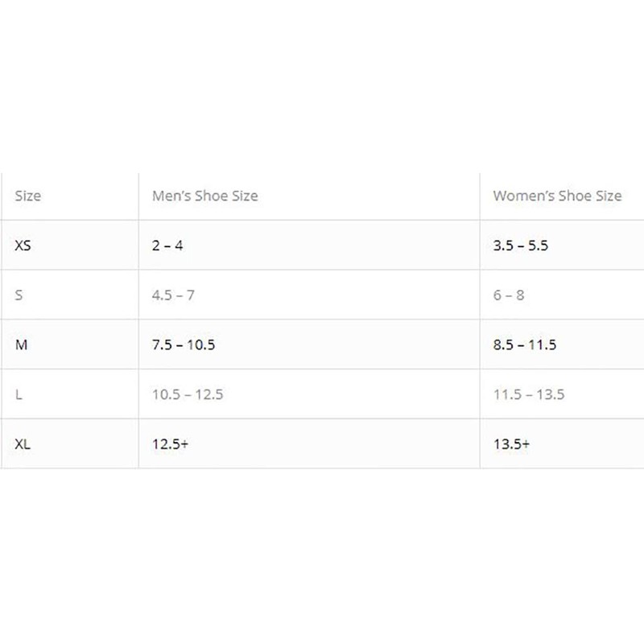Click men's range 4.5 – 7

click(173, 295)
